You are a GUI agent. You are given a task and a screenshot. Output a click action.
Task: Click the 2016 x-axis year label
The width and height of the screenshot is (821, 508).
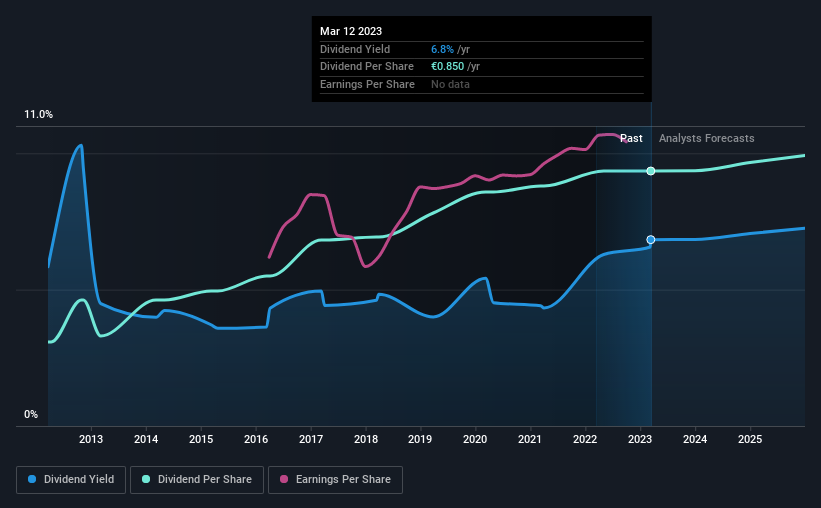click(x=256, y=439)
